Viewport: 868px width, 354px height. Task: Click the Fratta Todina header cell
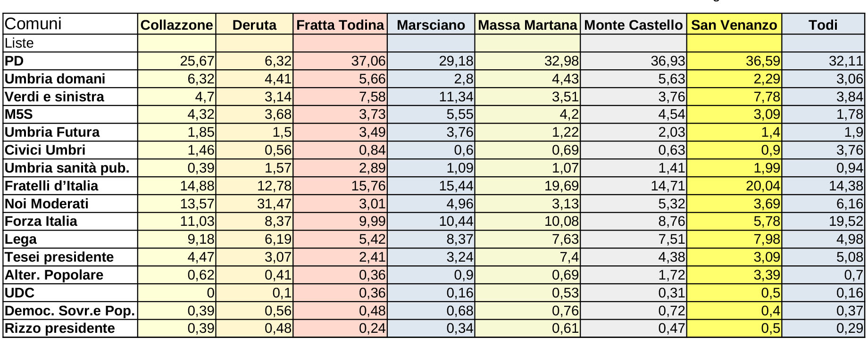(x=340, y=25)
